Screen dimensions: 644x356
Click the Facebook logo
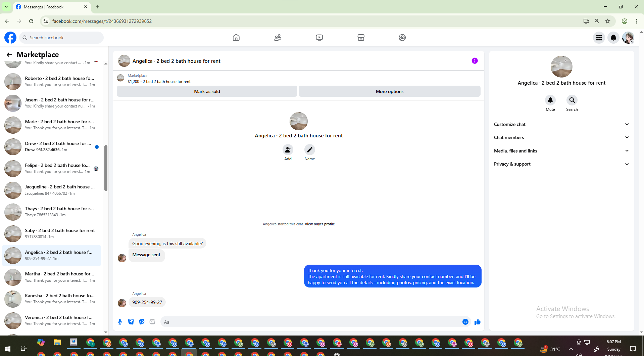click(x=10, y=38)
